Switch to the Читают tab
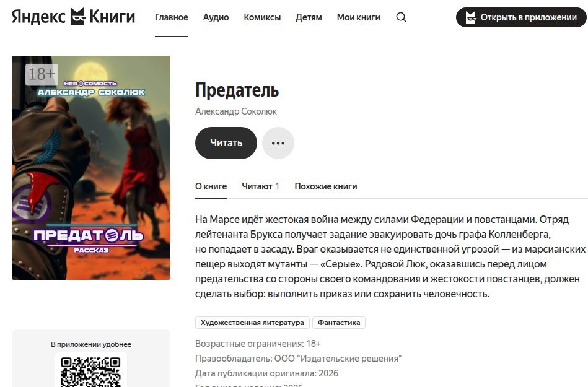This screenshot has width=588, height=387. click(260, 186)
